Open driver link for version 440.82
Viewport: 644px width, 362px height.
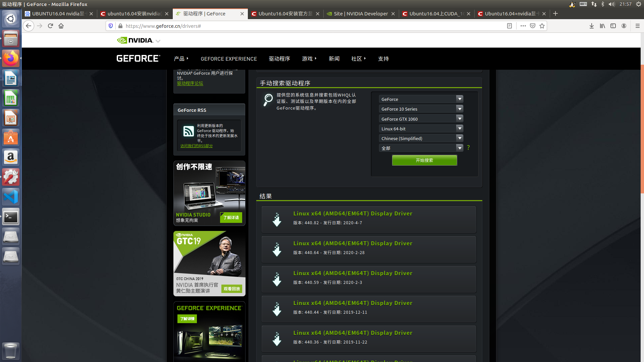[353, 214]
